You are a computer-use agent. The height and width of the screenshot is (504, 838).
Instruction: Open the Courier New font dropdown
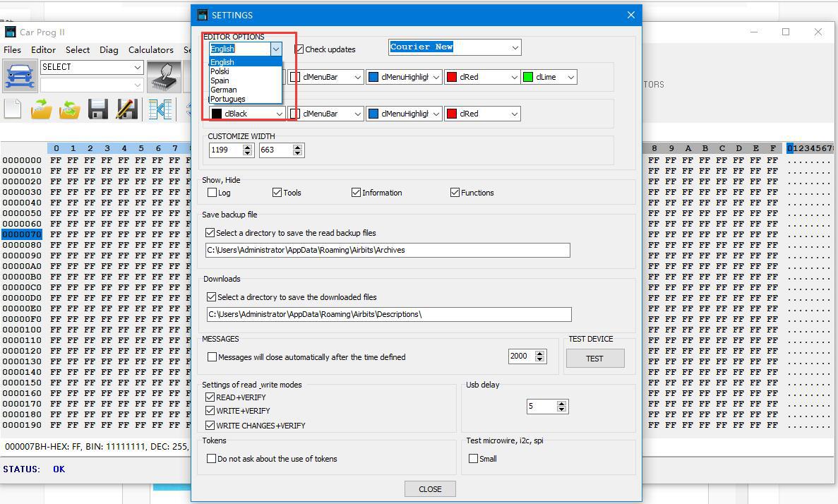coord(515,47)
